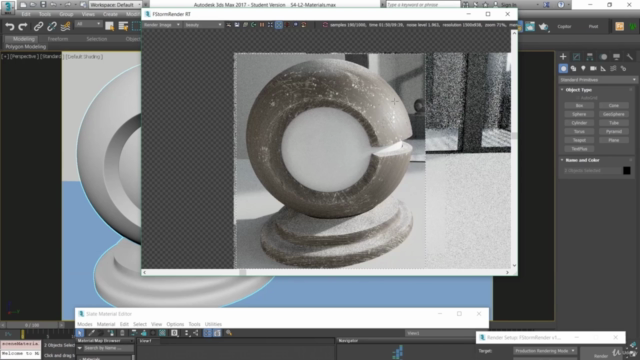Click the eyedropper pick material icon

pos(91,333)
